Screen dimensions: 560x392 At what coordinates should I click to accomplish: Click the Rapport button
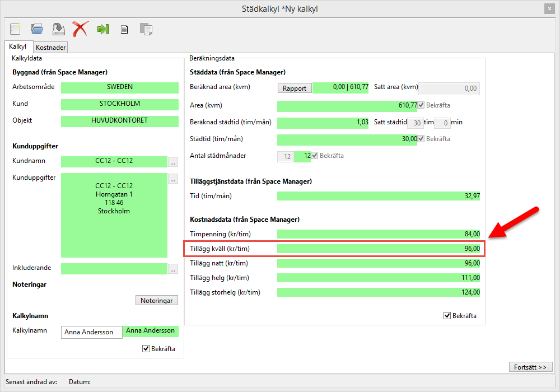(295, 88)
